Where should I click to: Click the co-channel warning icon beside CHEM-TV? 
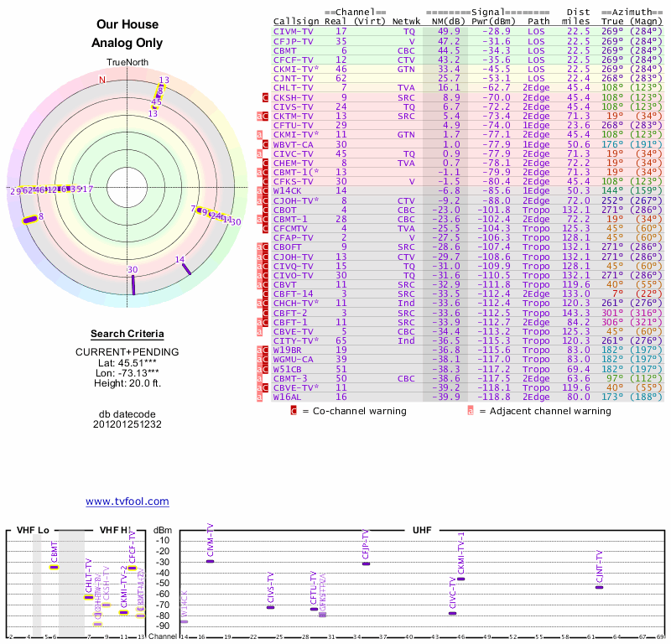(266, 164)
